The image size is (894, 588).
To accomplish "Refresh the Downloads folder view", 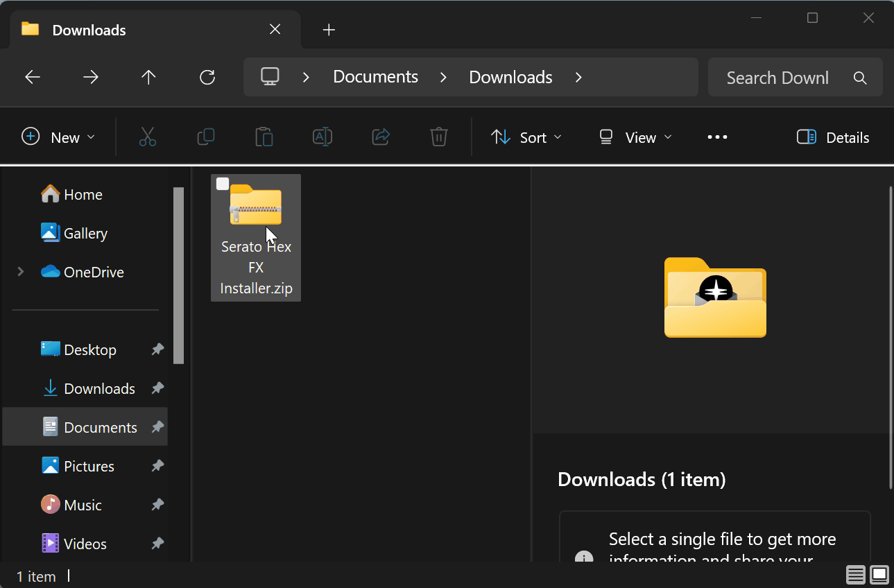I will pos(207,77).
